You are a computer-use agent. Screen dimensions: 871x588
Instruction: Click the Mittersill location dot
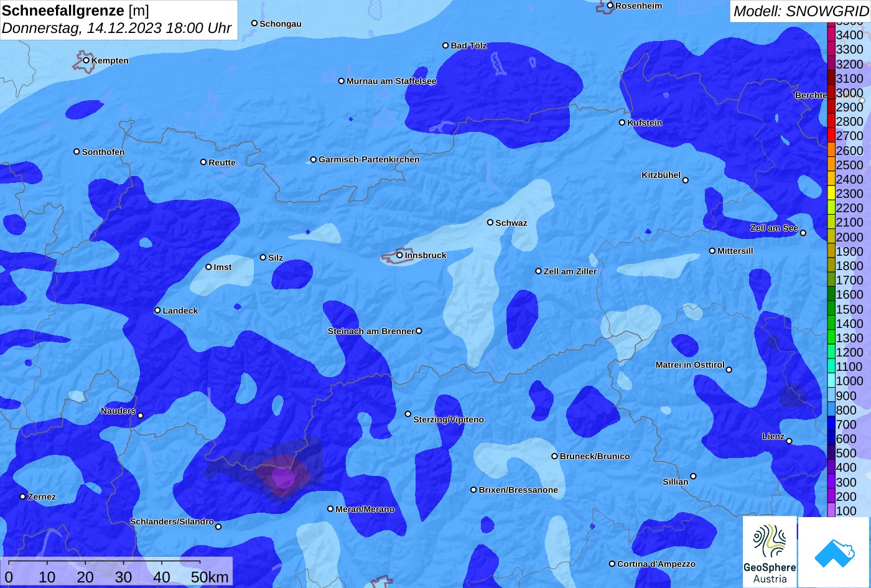(x=712, y=251)
